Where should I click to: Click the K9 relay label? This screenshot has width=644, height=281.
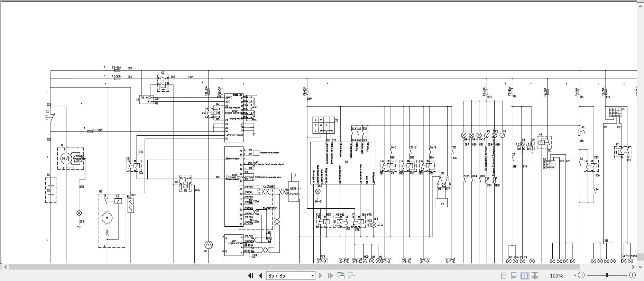[392, 173]
